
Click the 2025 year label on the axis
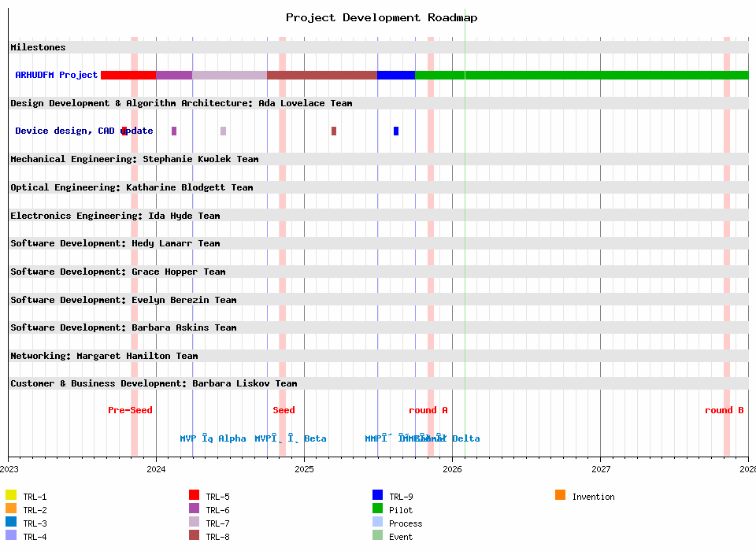304,469
